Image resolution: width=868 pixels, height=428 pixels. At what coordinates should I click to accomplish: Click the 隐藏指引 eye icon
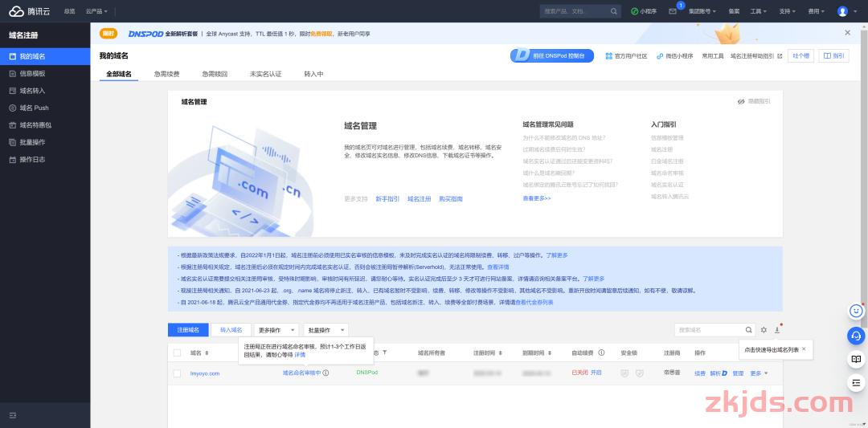[x=741, y=102]
